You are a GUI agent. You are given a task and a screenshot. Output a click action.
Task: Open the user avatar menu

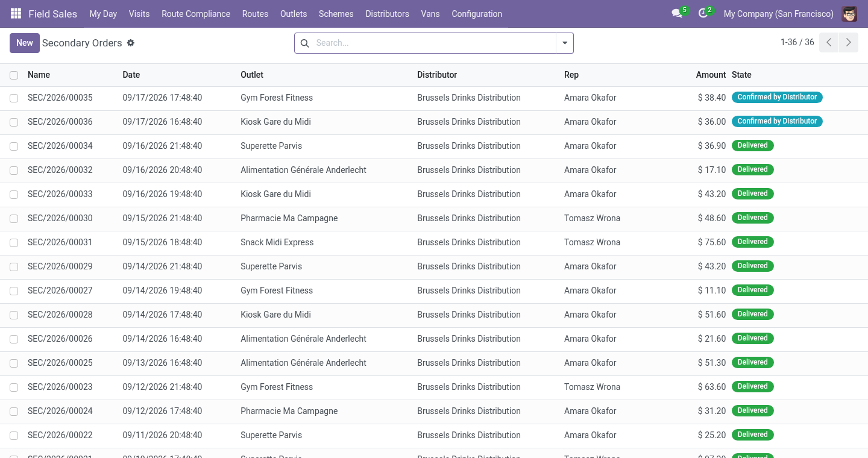(849, 13)
